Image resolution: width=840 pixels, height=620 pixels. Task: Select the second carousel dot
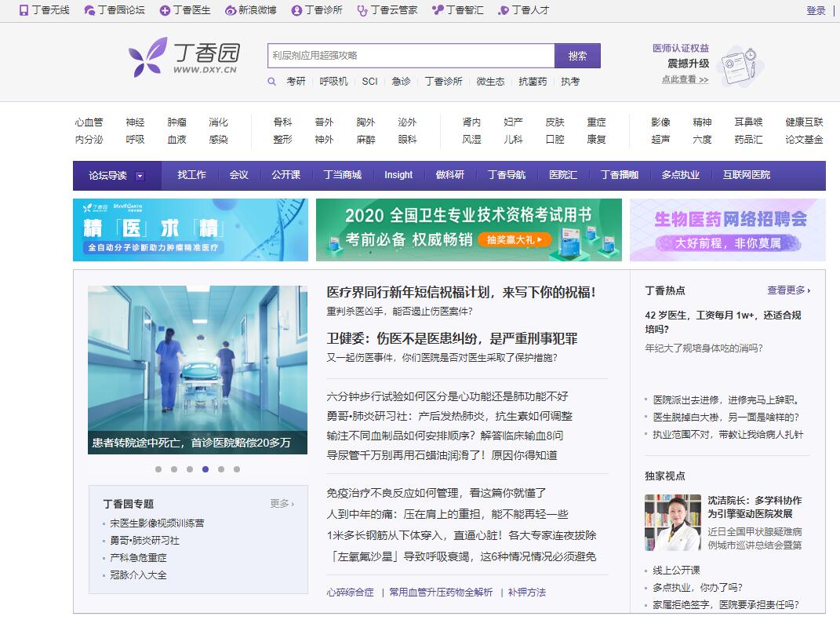[174, 469]
